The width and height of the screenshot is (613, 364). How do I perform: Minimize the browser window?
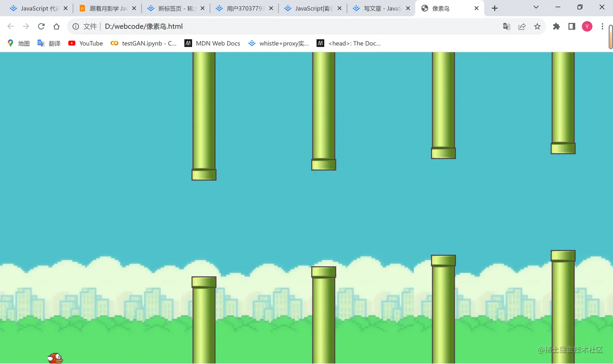coord(558,7)
